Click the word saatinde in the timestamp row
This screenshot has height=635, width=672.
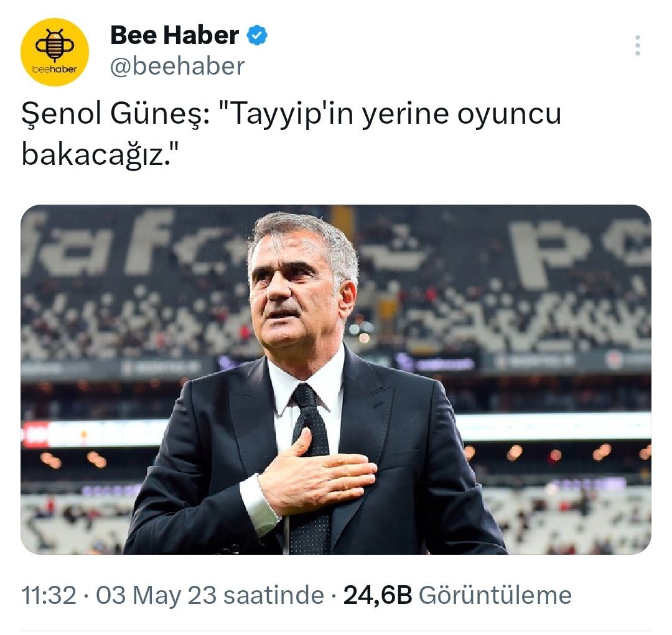[x=274, y=595]
